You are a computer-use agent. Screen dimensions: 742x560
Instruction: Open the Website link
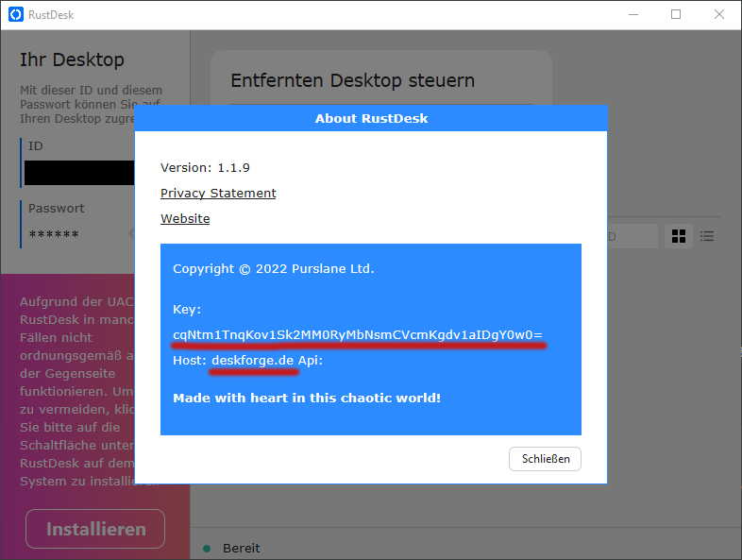click(x=185, y=219)
